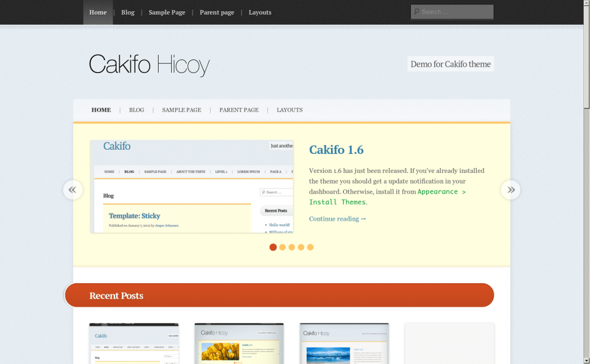Screen dimensions: 590x364
Task: Open Parent Page from the light menu bar
Action: point(239,110)
